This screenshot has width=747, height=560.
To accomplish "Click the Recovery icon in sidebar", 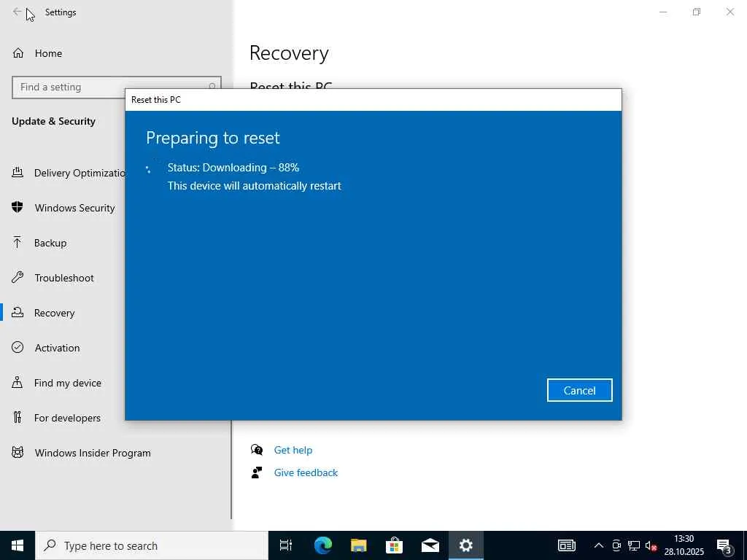I will click(x=18, y=312).
